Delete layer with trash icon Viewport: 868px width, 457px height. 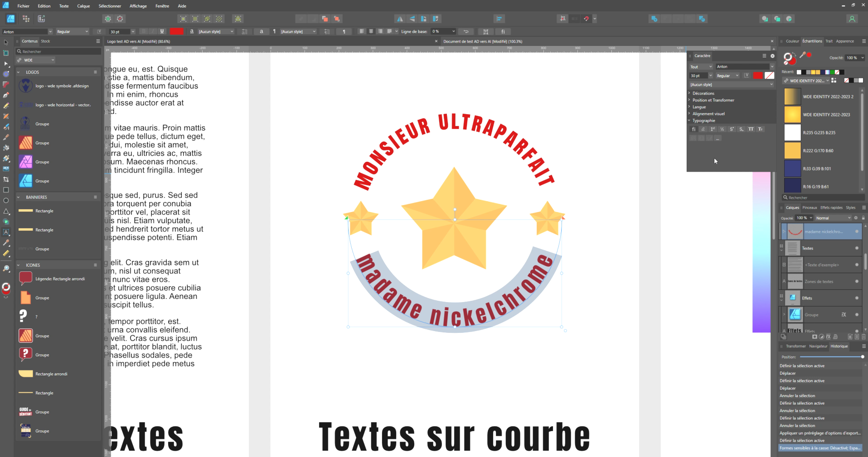(x=863, y=337)
